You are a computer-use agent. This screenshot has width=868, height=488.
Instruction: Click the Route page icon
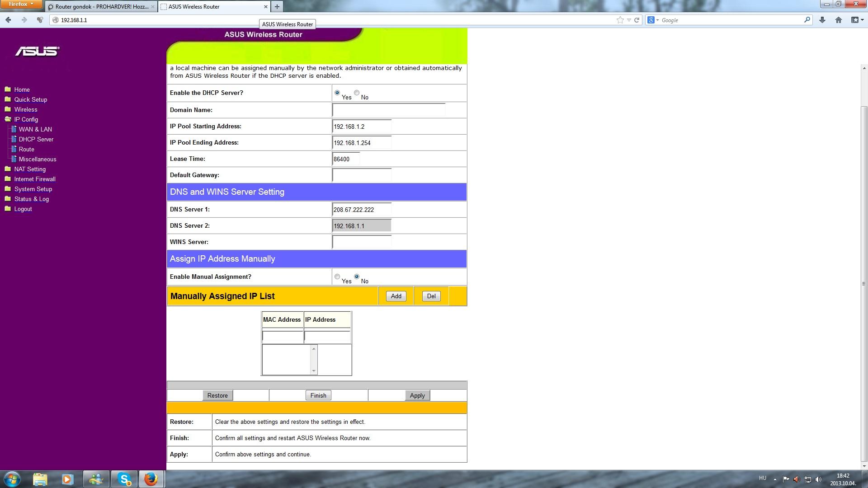point(14,149)
